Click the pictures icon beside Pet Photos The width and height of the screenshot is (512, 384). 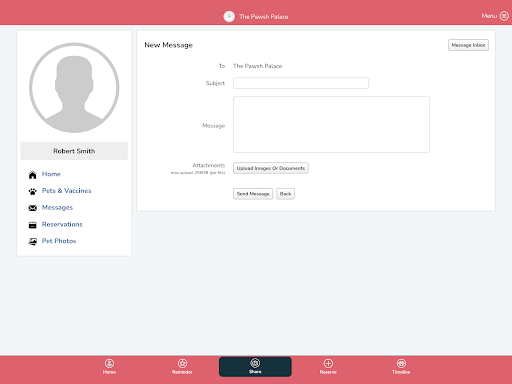click(x=33, y=241)
